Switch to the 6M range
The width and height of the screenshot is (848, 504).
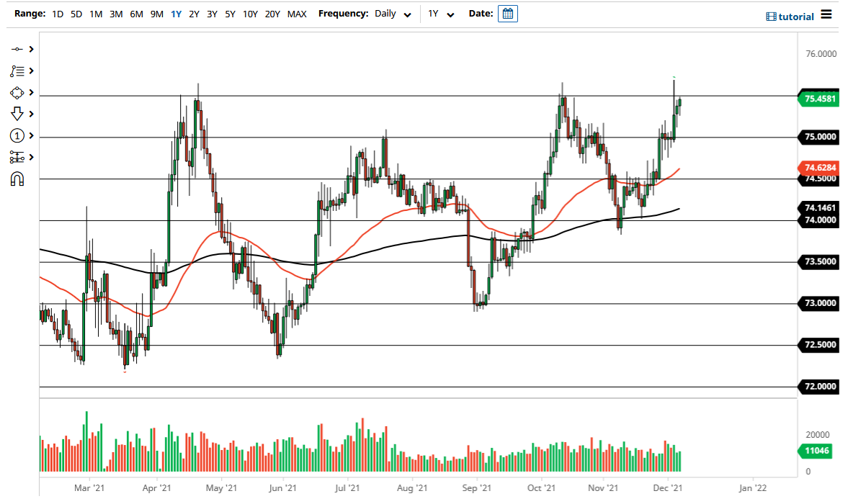point(135,13)
